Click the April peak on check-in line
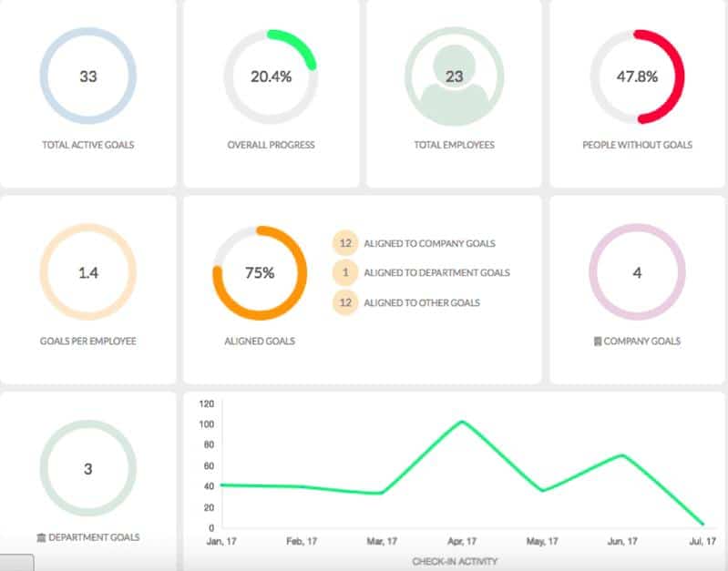 [x=462, y=422]
